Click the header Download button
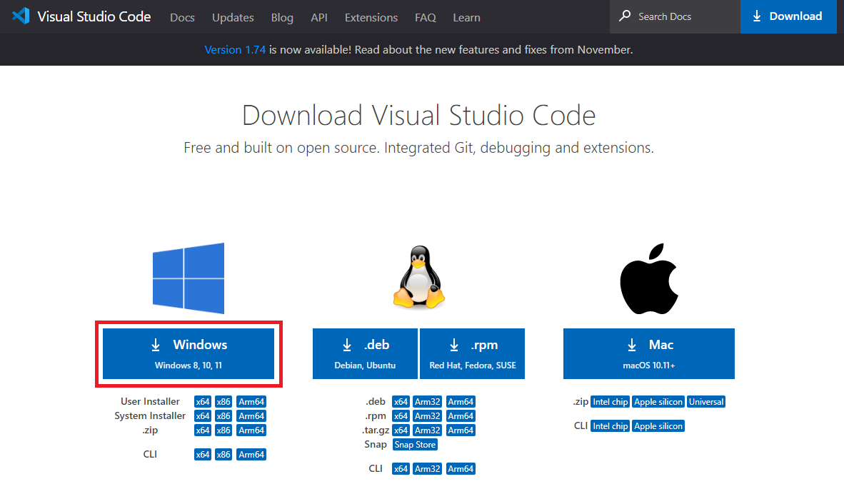Image resolution: width=844 pixels, height=504 pixels. coord(788,16)
